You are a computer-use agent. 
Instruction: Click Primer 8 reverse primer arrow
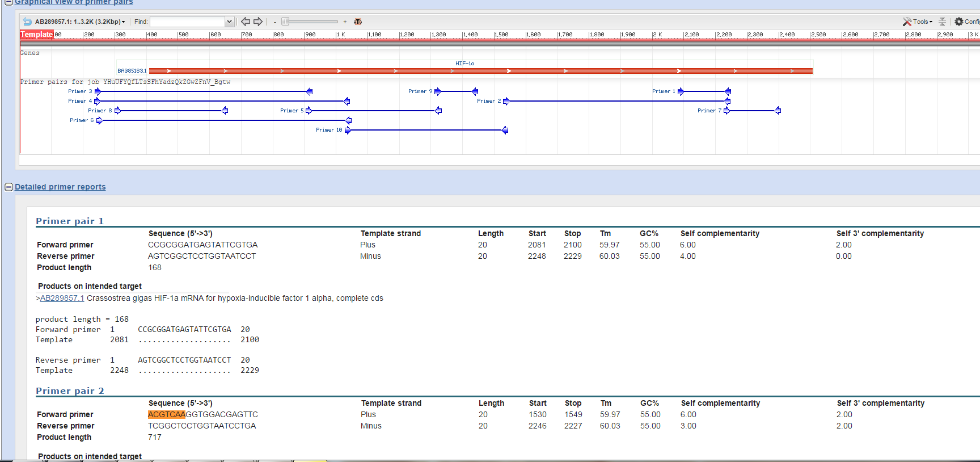click(225, 111)
